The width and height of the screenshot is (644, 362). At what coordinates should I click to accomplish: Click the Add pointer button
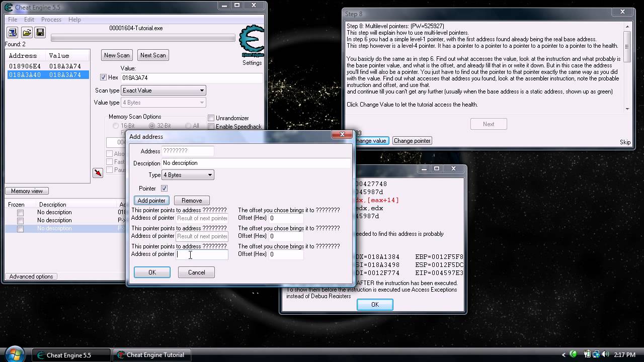click(x=151, y=201)
